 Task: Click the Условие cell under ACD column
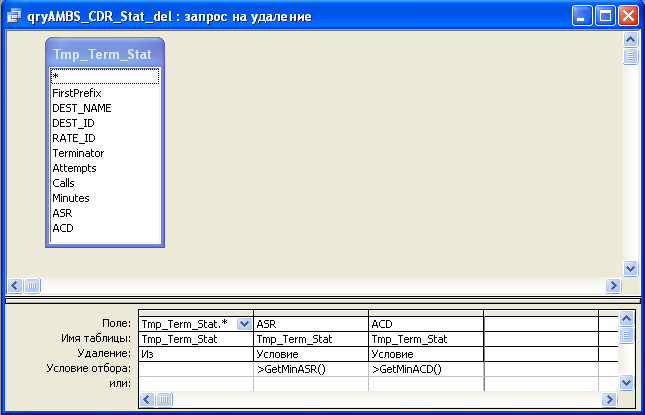click(425, 354)
